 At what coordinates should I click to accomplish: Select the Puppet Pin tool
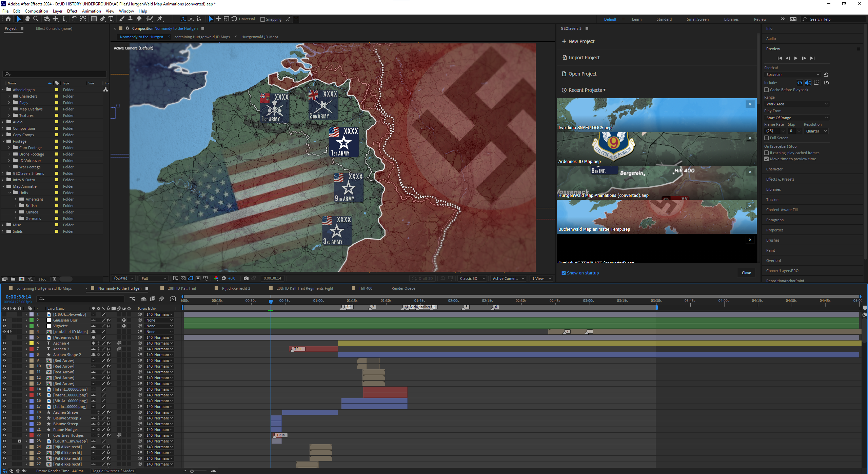pos(160,19)
